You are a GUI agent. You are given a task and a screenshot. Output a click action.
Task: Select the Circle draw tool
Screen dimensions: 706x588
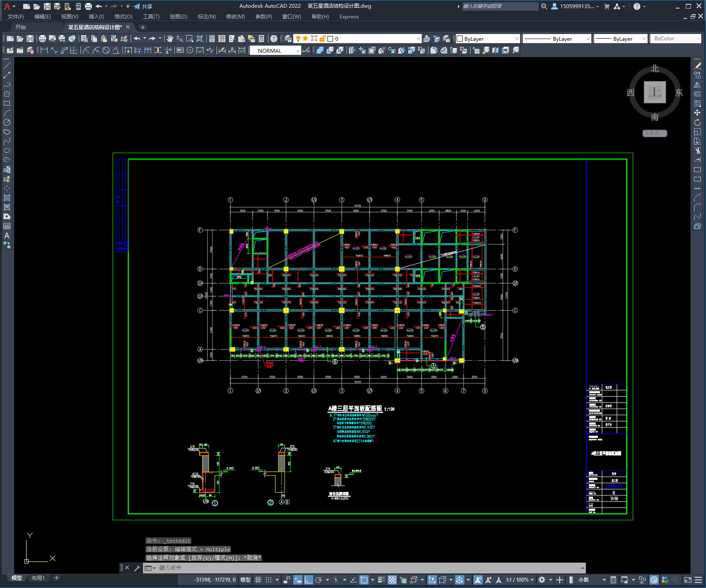click(x=7, y=122)
